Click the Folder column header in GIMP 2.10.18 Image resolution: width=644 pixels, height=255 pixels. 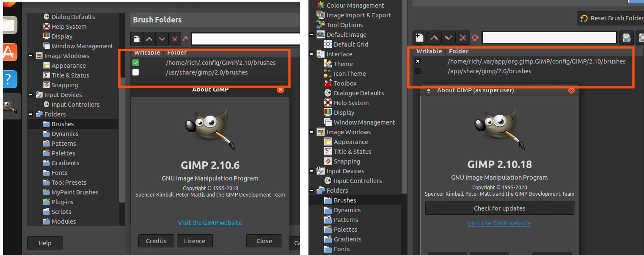pos(459,51)
